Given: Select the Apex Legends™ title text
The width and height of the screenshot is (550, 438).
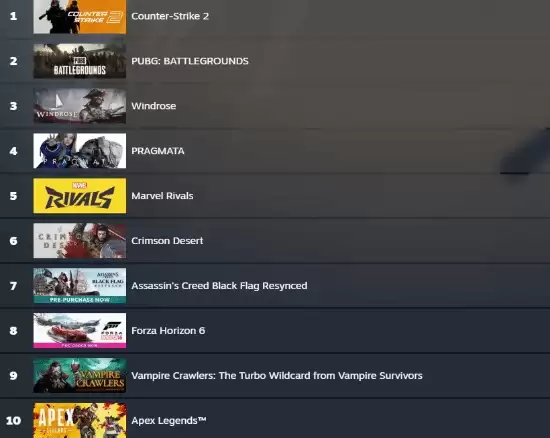Looking at the screenshot, I should [x=169, y=420].
